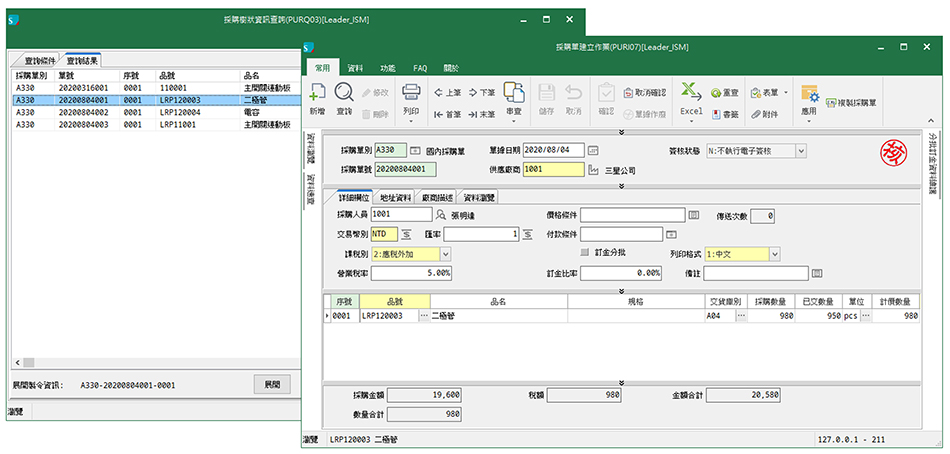950x454 pixels.
Task: Open the 列印 printer icon
Action: 411,94
